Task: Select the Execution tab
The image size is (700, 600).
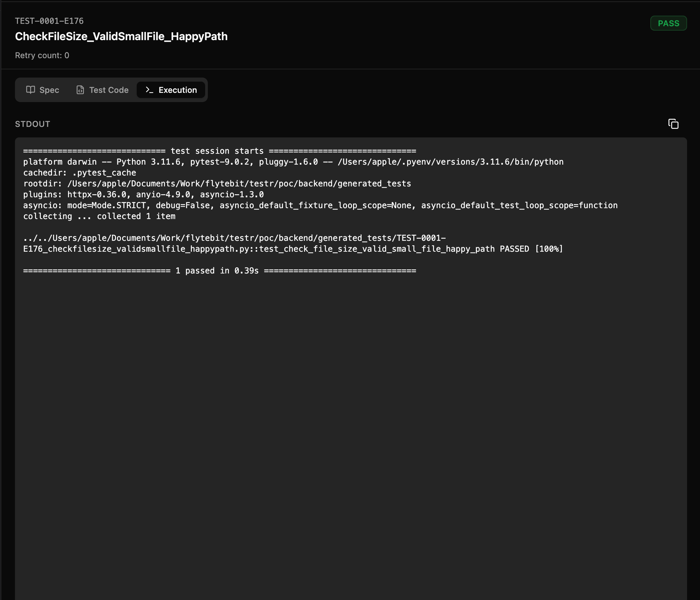Action: tap(171, 90)
